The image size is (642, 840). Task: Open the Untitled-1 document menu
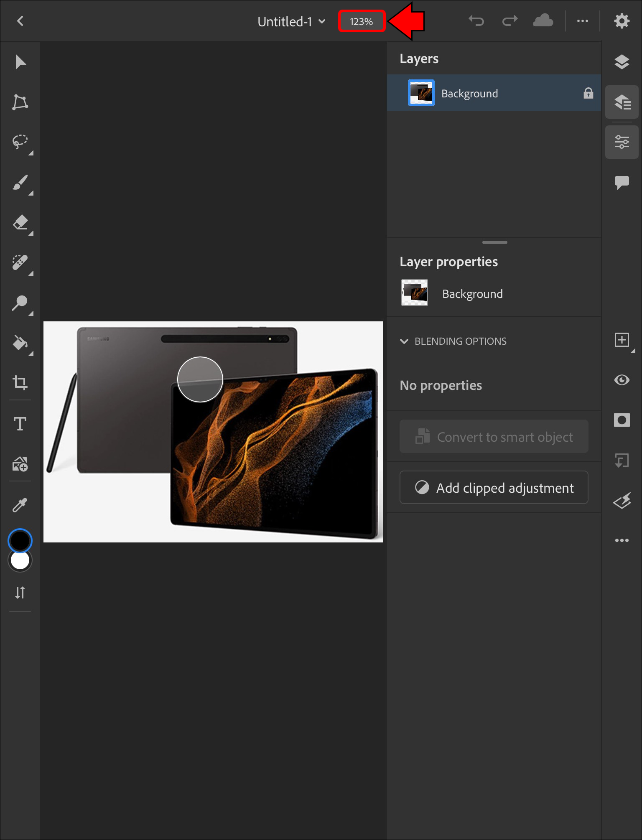(291, 22)
